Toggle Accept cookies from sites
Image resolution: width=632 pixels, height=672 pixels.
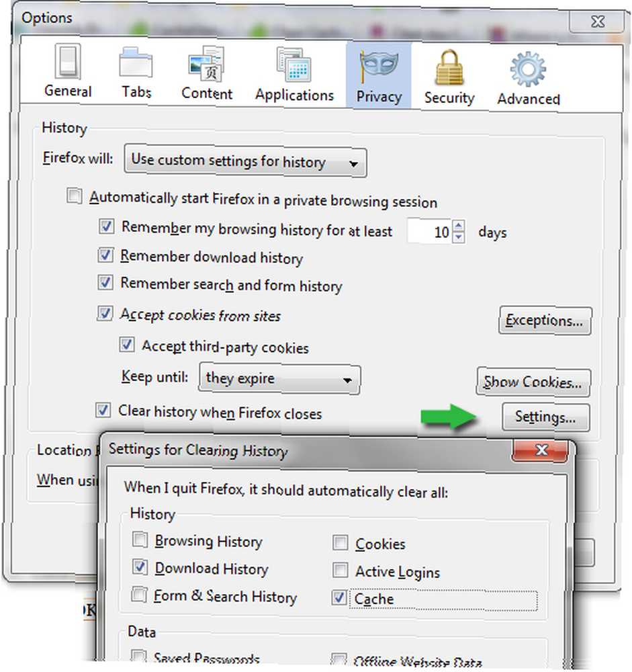pyautogui.click(x=105, y=313)
